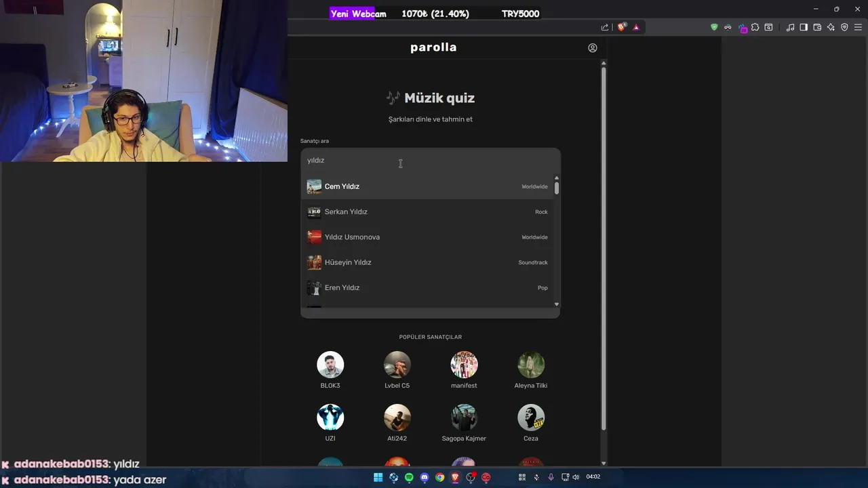Click the Brave share page icon

[x=605, y=27]
